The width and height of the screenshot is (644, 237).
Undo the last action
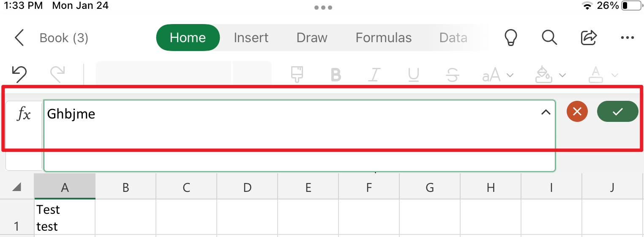[19, 75]
